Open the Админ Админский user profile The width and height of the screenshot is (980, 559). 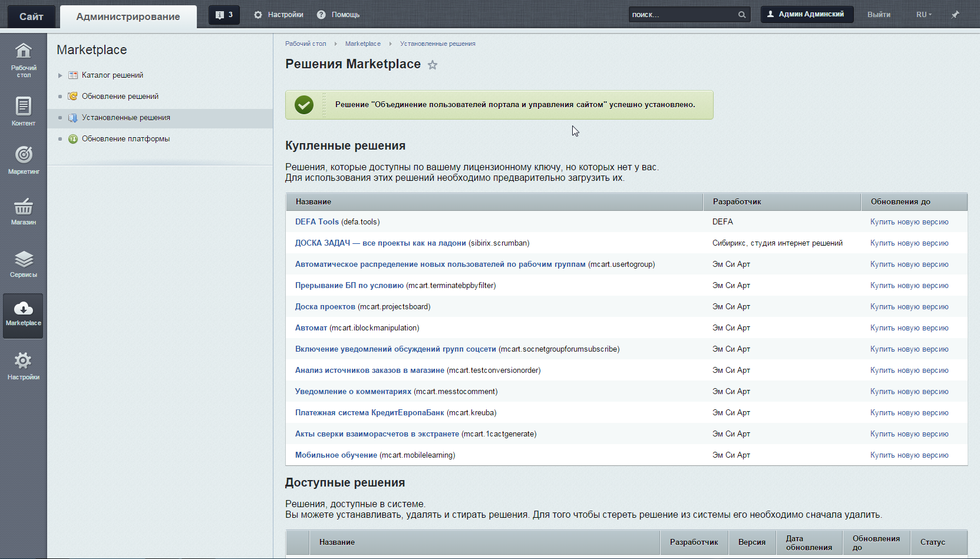point(807,14)
